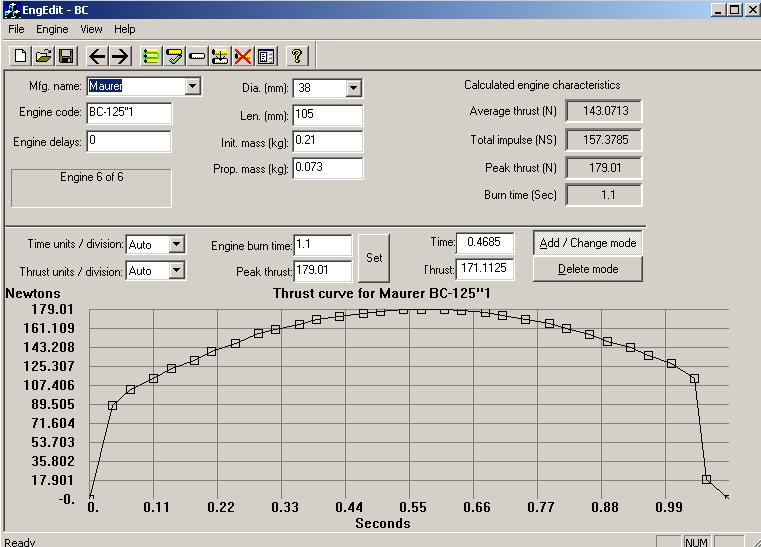Expand the Thrust units / division dropdown

click(x=177, y=270)
